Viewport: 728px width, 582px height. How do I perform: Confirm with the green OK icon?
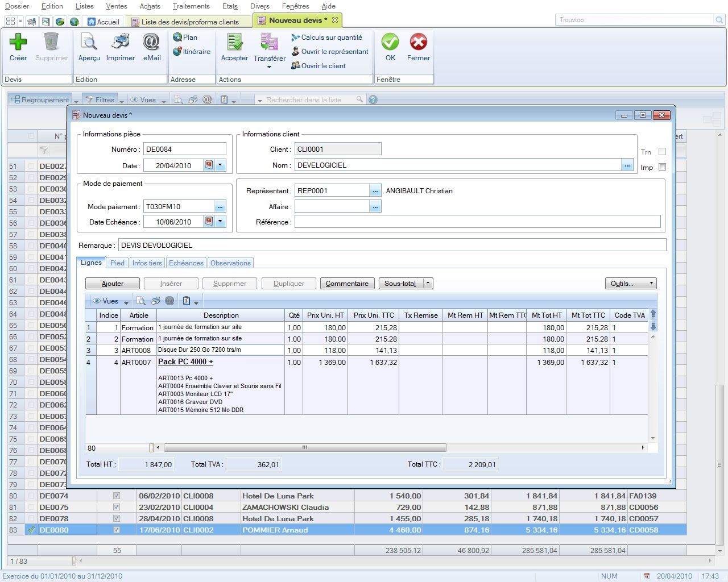[x=390, y=43]
